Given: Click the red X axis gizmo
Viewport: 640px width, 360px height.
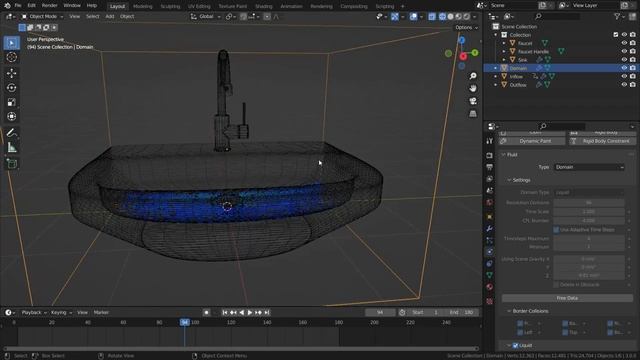Looking at the screenshot, I should click(x=463, y=56).
